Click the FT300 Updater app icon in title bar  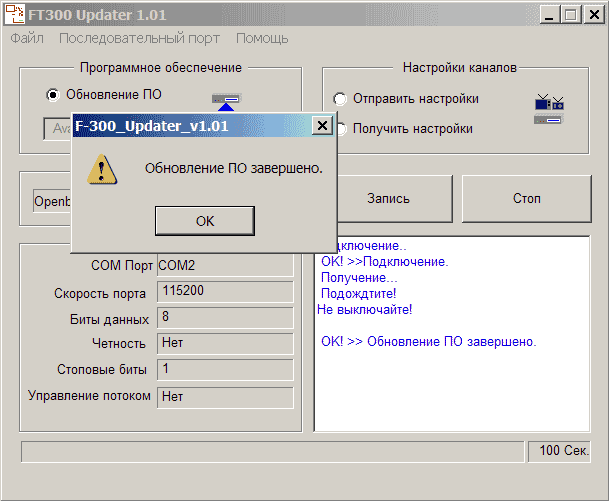coord(15,14)
